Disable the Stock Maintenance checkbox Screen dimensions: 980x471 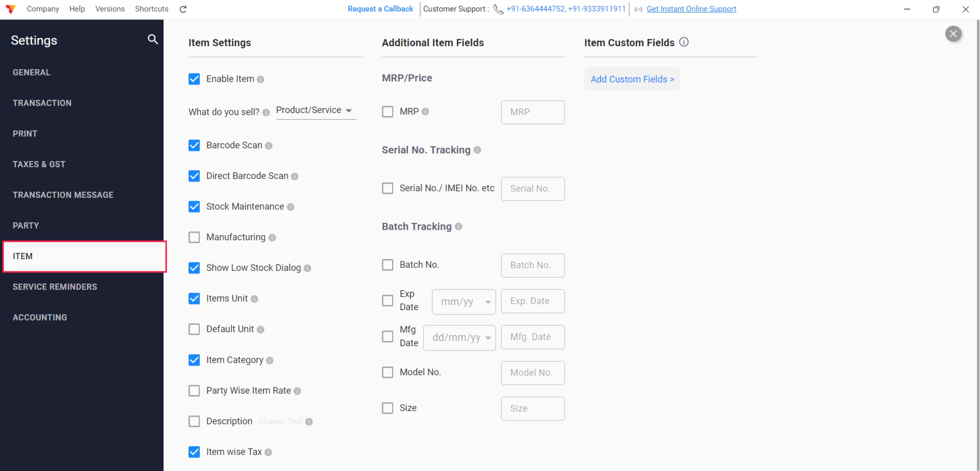pos(194,206)
